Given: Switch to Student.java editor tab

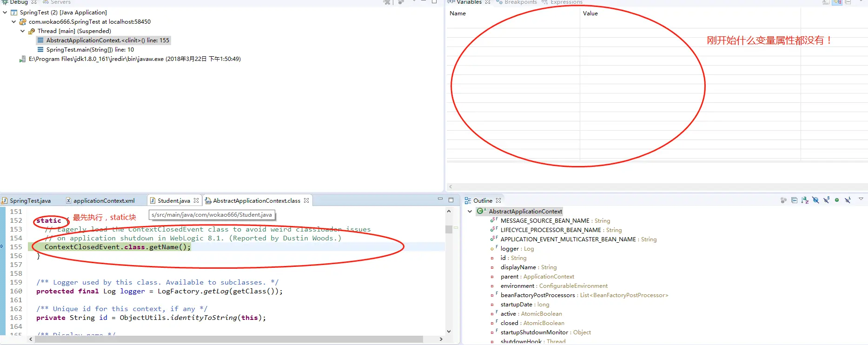Looking at the screenshot, I should pos(174,200).
